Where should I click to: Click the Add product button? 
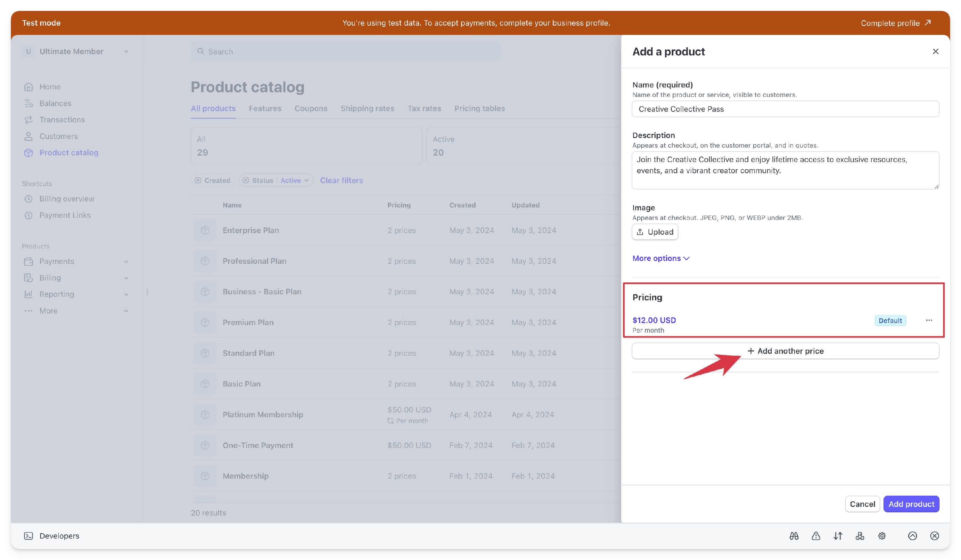coord(911,504)
